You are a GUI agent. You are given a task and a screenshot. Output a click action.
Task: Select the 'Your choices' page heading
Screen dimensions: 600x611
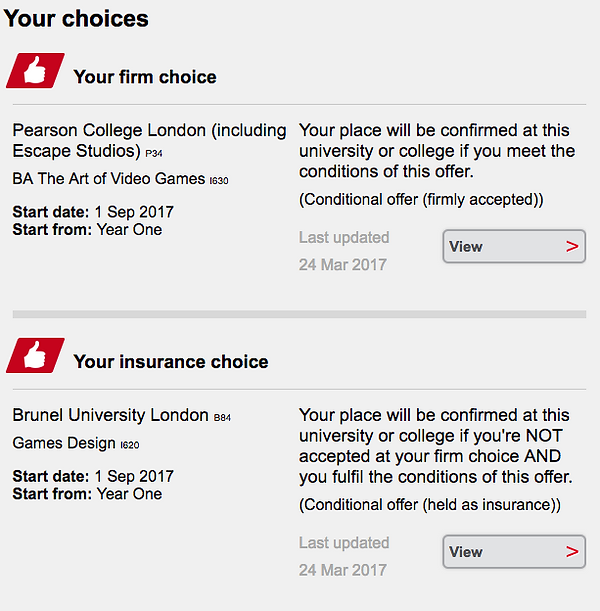tap(76, 19)
